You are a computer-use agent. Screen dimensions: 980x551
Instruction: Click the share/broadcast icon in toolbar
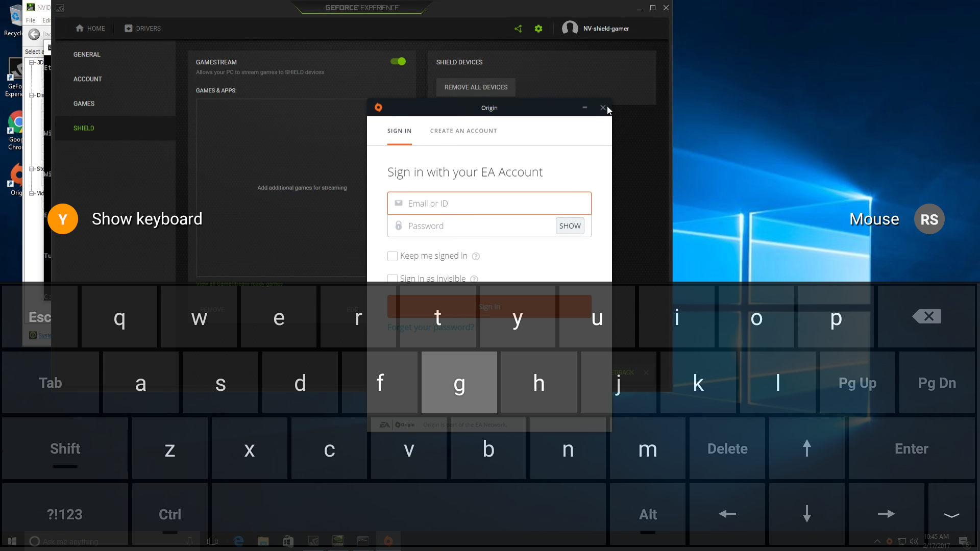coord(518,28)
